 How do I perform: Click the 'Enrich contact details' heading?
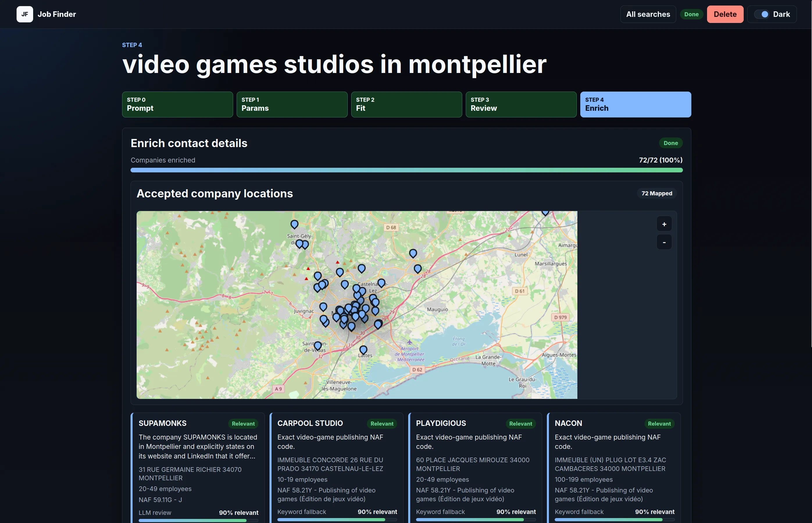click(x=189, y=143)
